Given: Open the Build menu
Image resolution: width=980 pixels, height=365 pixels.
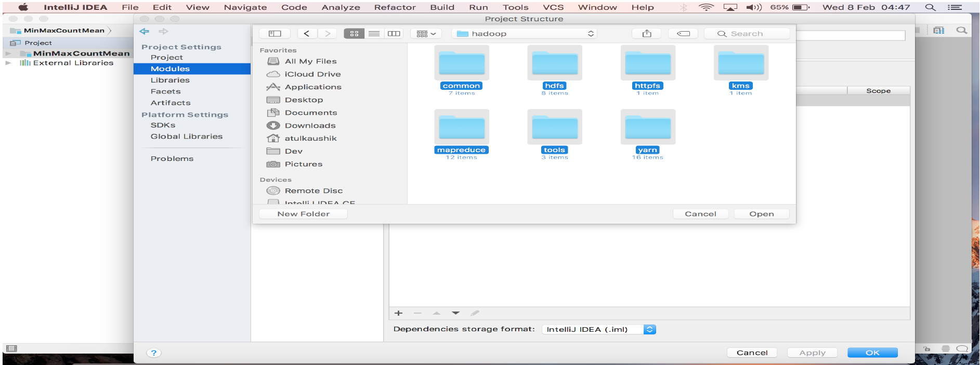Looking at the screenshot, I should point(442,7).
